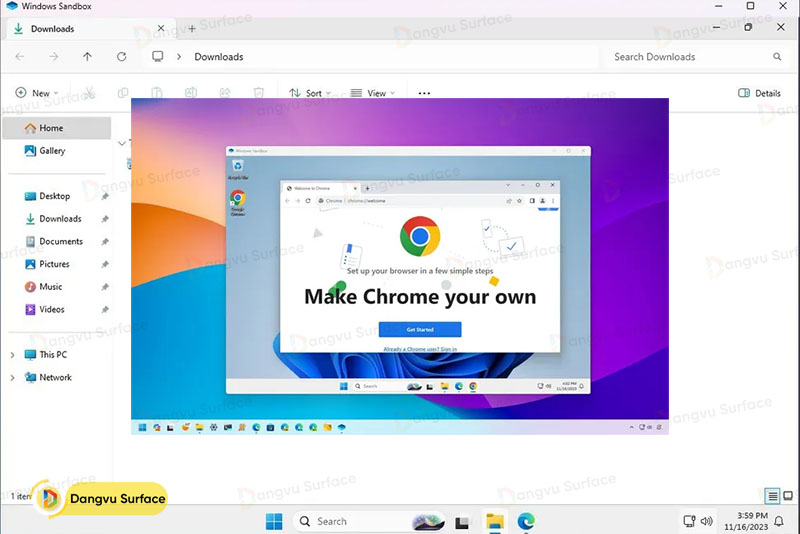Unpin Downloads from Quick access
The image size is (800, 534).
coord(105,219)
